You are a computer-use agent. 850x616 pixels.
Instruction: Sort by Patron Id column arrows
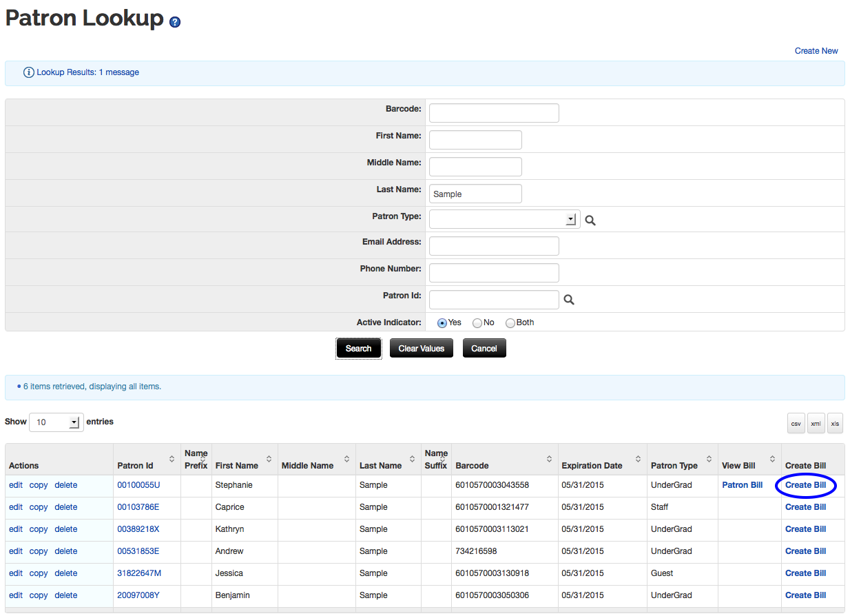click(172, 459)
